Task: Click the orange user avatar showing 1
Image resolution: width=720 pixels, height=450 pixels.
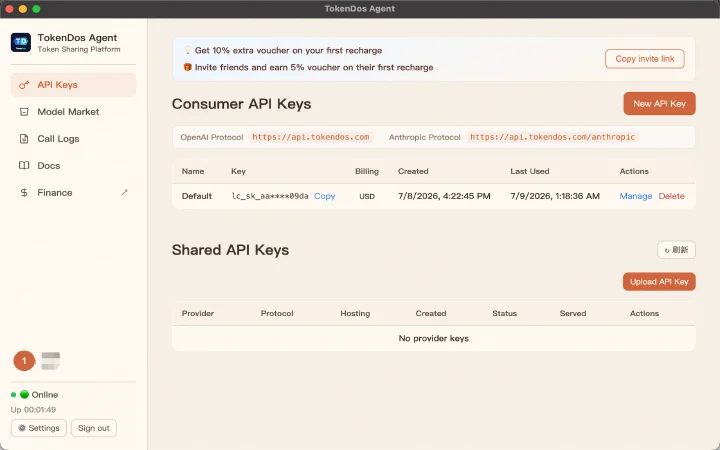Action: tap(24, 361)
